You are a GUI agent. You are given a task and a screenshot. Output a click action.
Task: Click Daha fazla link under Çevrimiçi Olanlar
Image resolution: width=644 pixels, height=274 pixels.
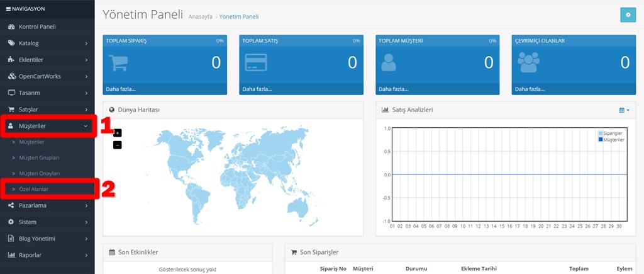[x=530, y=89]
